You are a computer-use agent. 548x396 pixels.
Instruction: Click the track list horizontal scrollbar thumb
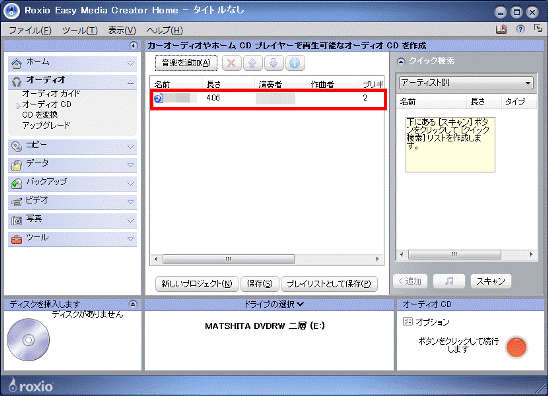pos(228,259)
